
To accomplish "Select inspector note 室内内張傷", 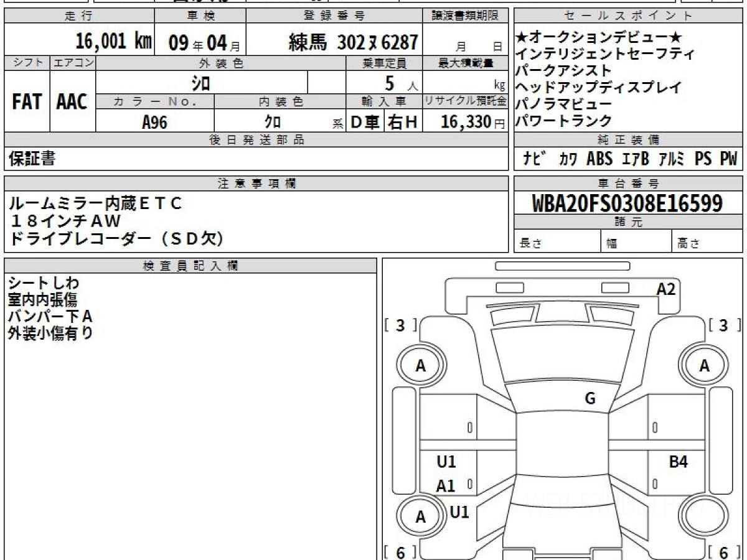I will point(43,301).
